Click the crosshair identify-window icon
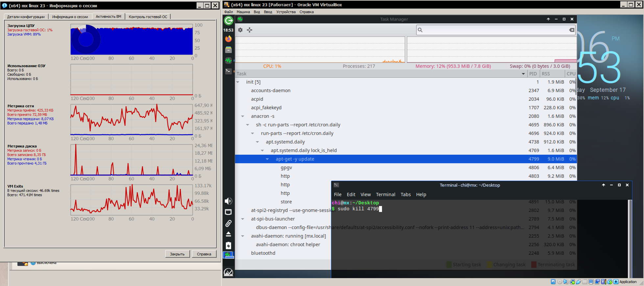Image resolution: width=644 pixels, height=286 pixels. [250, 30]
